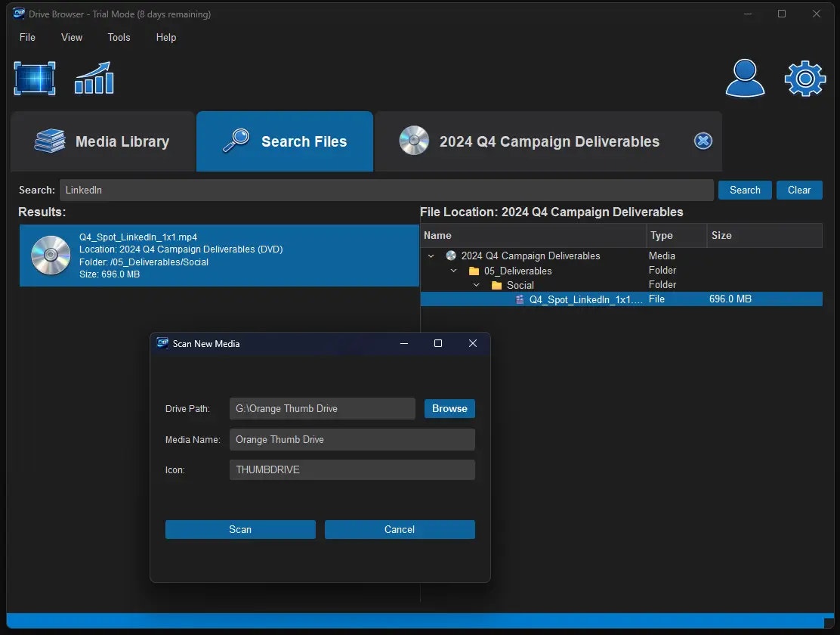
Task: Click the user profile icon
Action: pos(745,78)
